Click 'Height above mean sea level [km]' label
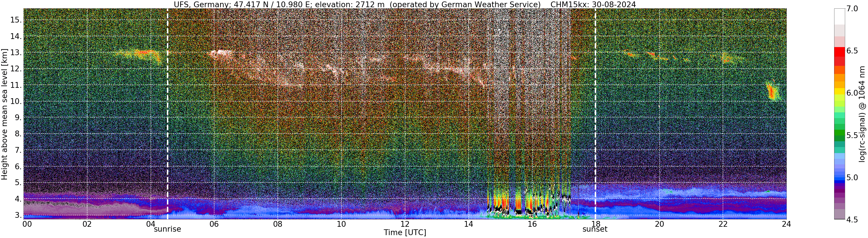 (4, 114)
